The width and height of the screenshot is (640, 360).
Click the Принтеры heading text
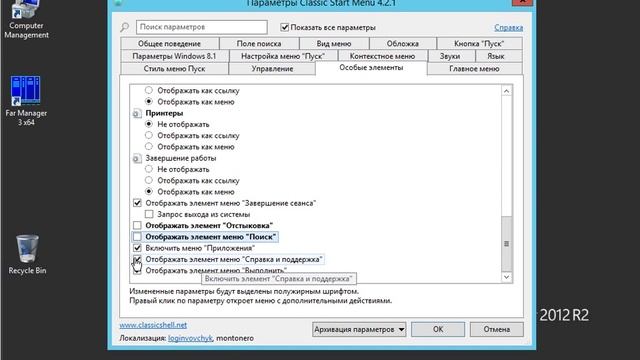click(x=164, y=113)
